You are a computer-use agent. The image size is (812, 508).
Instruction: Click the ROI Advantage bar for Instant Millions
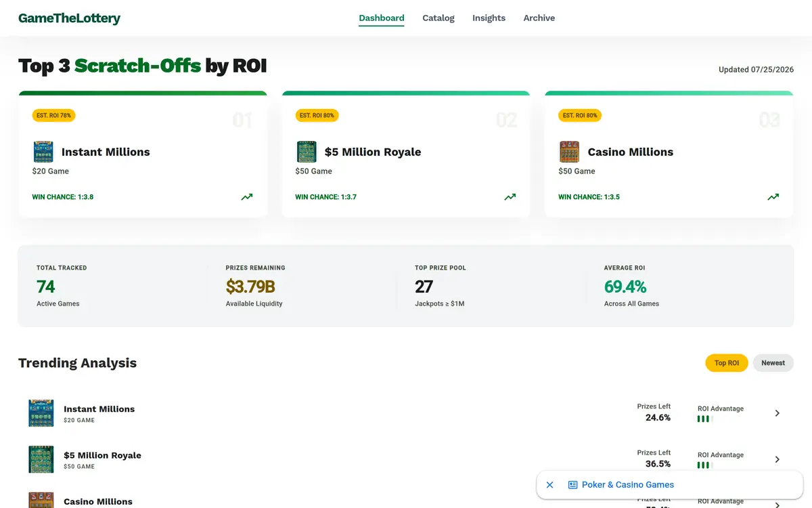(705, 419)
